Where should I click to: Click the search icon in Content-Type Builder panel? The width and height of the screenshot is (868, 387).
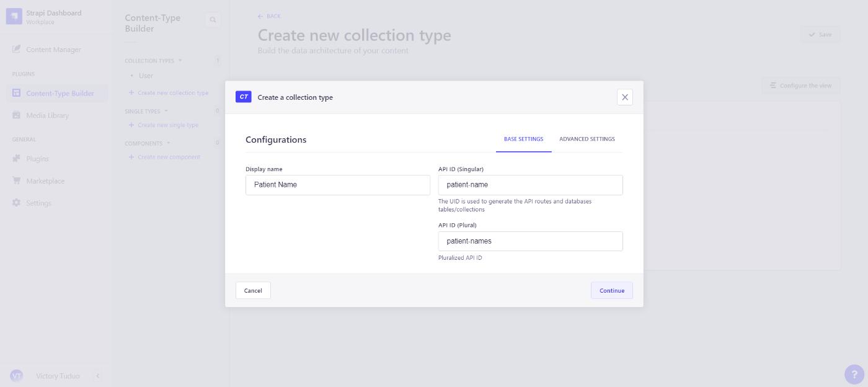point(213,19)
